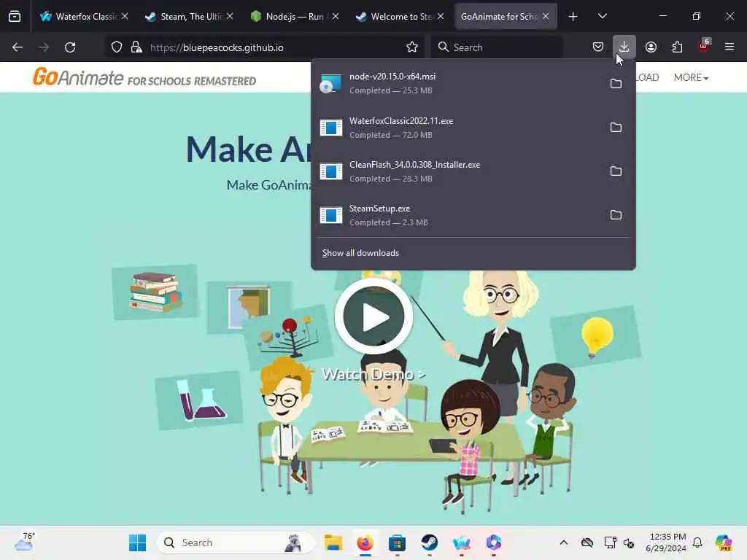The height and width of the screenshot is (560, 747).
Task: Switch to the Steam, The Ultimate tab
Action: point(189,16)
